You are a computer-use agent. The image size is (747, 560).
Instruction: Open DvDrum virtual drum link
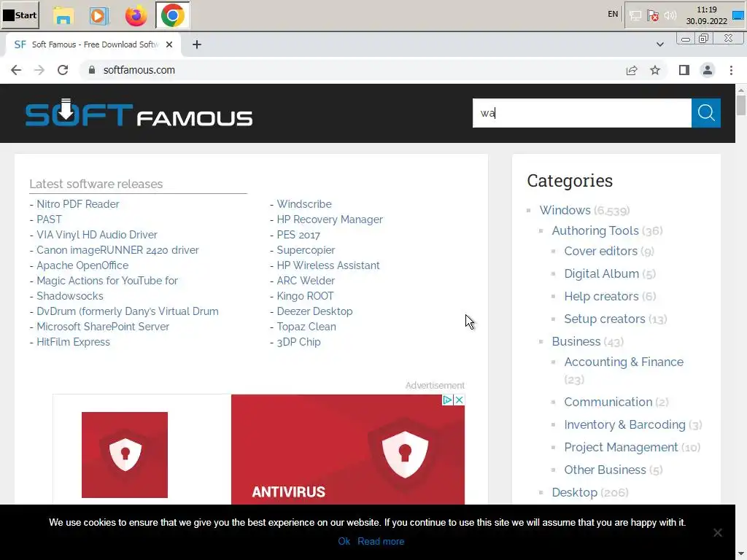coord(128,311)
